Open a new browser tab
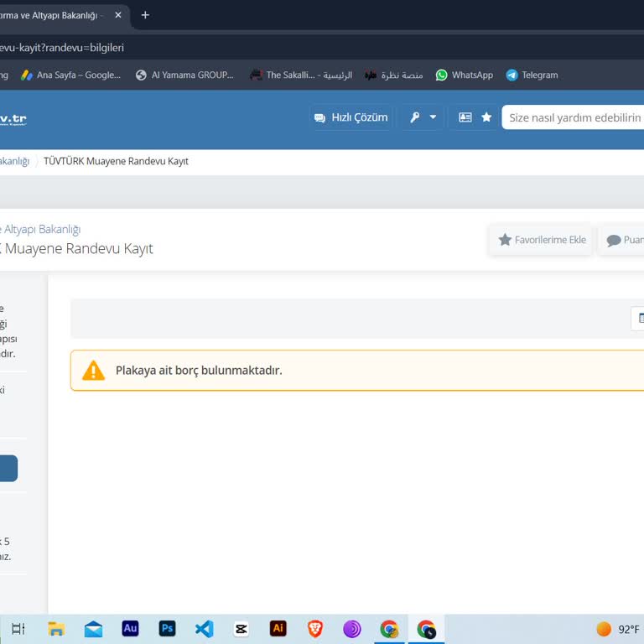The height and width of the screenshot is (644, 644). pyautogui.click(x=145, y=15)
